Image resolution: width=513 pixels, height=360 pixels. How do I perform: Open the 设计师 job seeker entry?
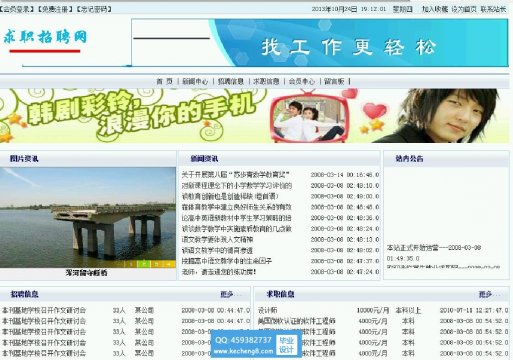pos(268,311)
